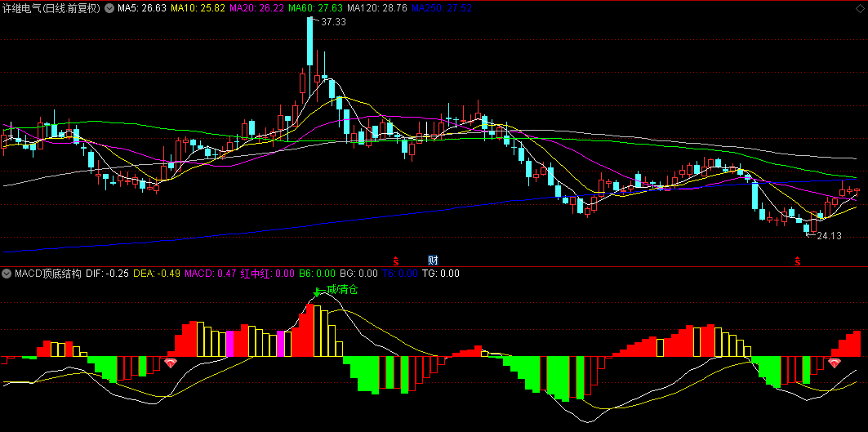Click the 减/清仓 signal text label
The image size is (868, 432).
[342, 290]
